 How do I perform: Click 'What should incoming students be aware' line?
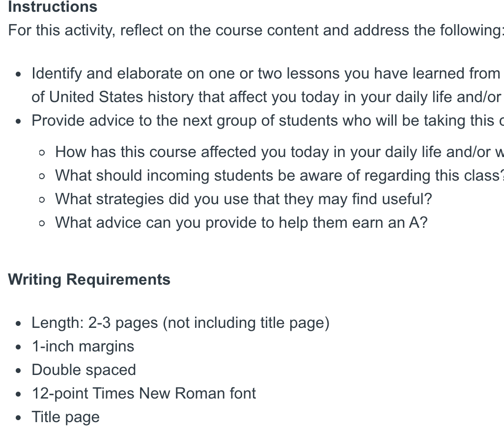pos(280,176)
